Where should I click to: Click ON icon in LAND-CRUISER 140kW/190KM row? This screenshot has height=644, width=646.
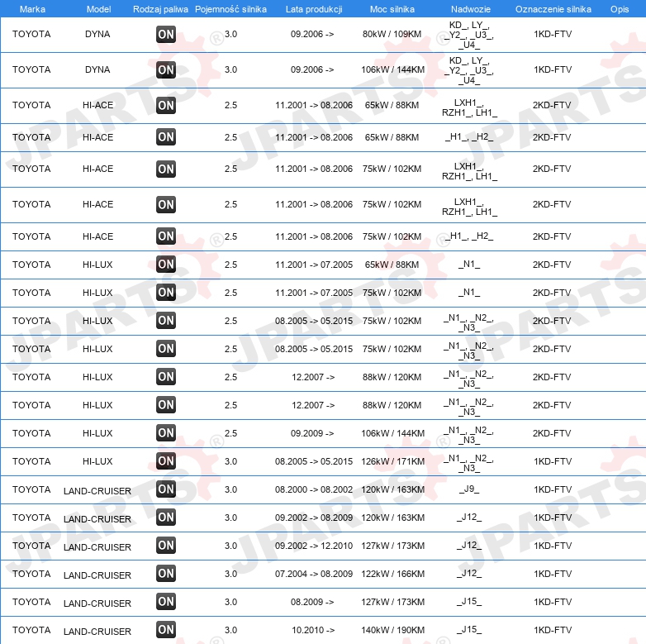click(x=166, y=630)
